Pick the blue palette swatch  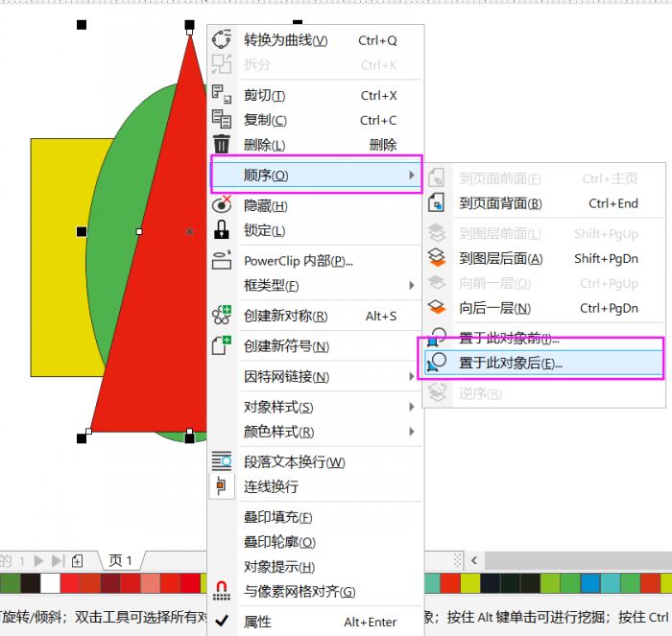[x=590, y=583]
